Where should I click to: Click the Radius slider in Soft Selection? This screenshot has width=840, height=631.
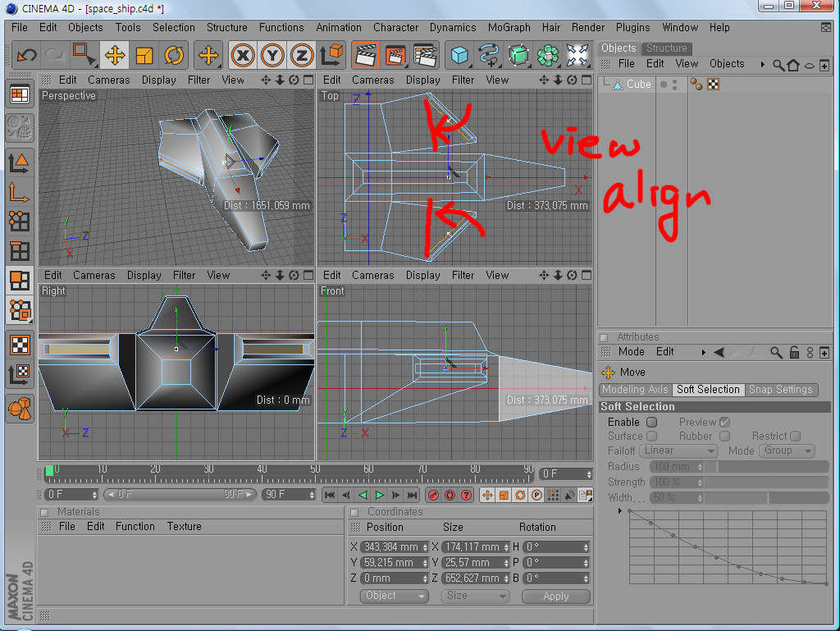761,467
